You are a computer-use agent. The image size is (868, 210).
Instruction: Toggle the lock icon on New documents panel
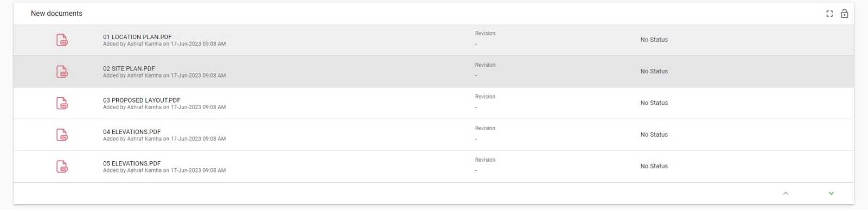coord(845,14)
